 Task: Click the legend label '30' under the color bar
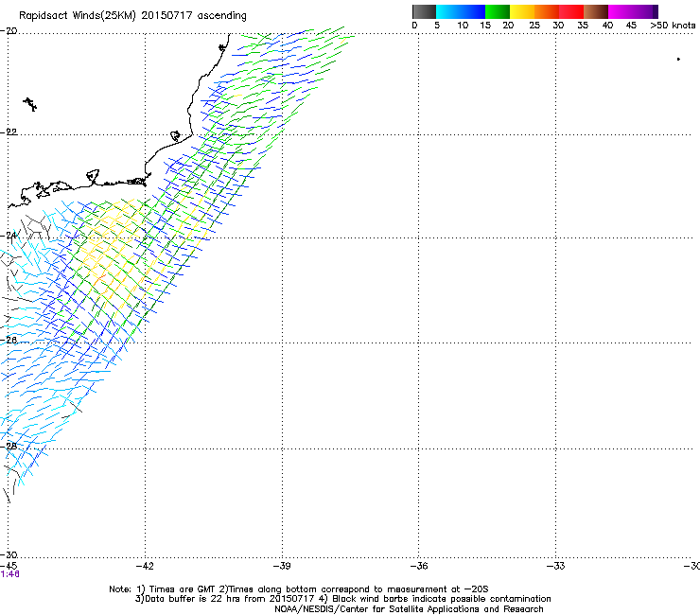tap(558, 26)
